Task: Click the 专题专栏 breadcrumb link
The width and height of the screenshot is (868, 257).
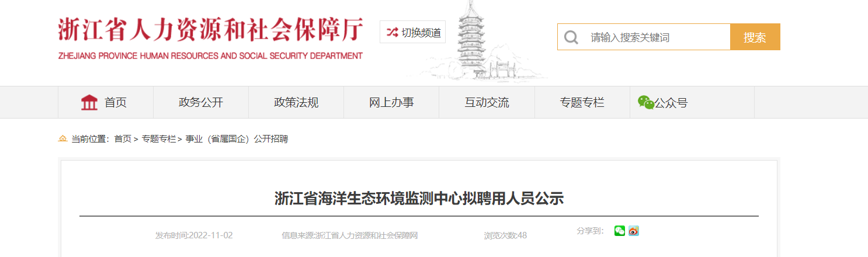Action: pos(159,139)
